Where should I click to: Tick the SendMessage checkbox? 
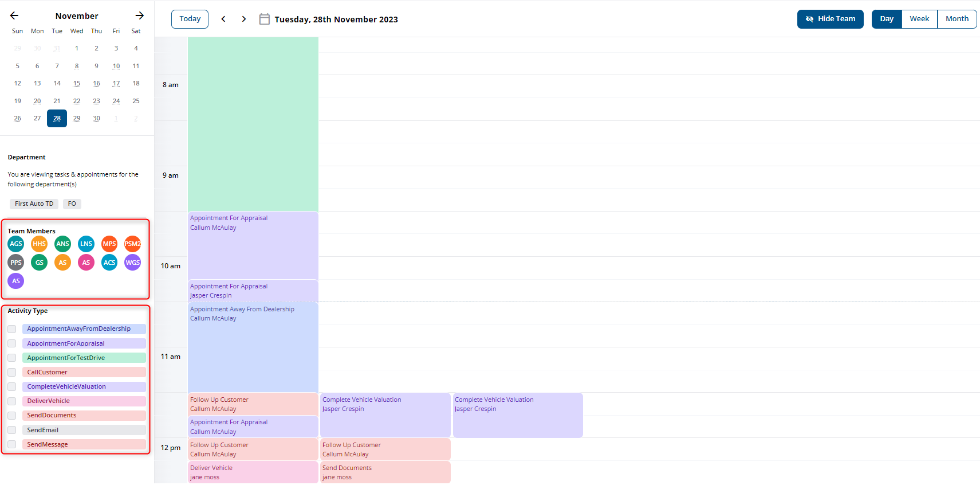(11, 444)
